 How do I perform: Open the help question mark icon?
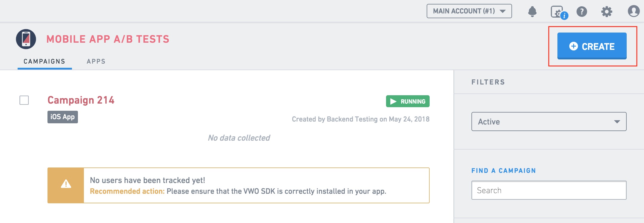(582, 12)
